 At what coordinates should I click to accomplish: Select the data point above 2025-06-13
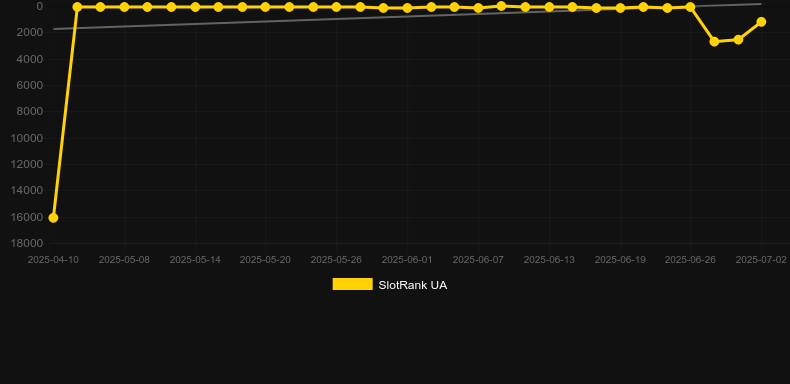pyautogui.click(x=549, y=7)
